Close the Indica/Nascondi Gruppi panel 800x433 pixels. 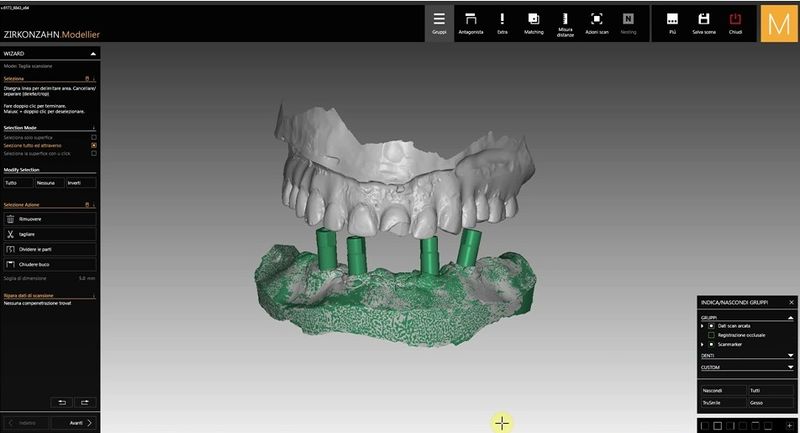tap(791, 300)
